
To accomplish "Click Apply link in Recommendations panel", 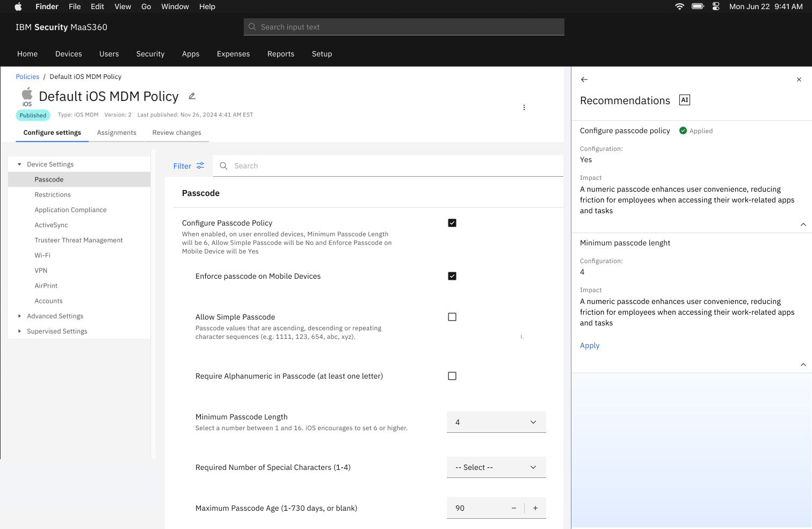I will (x=590, y=345).
